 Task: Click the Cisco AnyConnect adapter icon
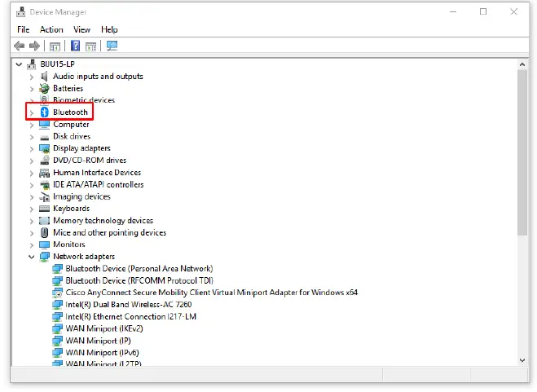(x=58, y=293)
